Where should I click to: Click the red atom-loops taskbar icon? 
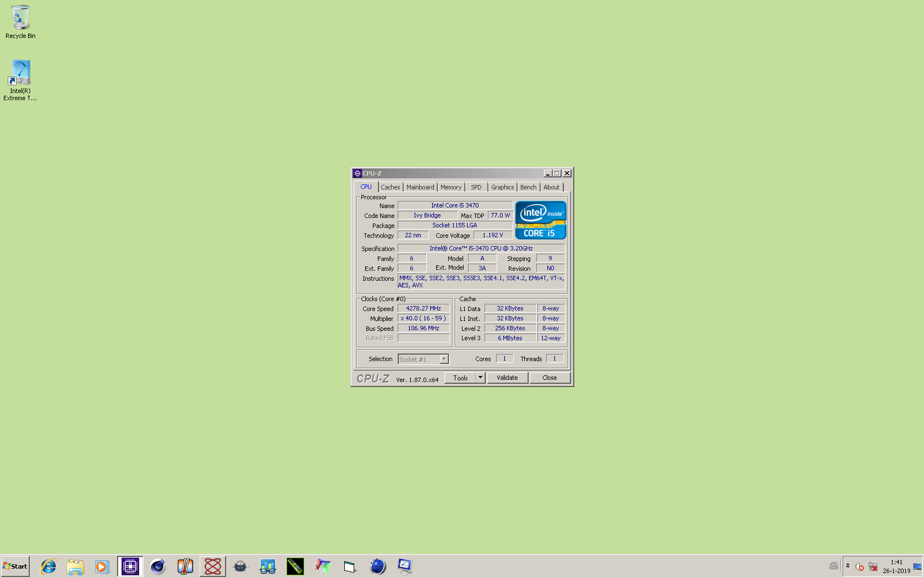(x=213, y=566)
